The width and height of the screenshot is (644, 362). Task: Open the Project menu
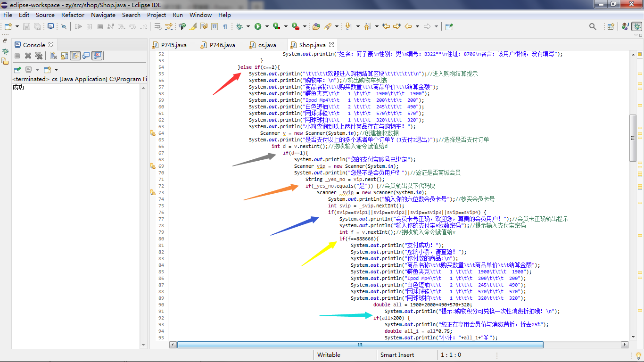click(157, 15)
